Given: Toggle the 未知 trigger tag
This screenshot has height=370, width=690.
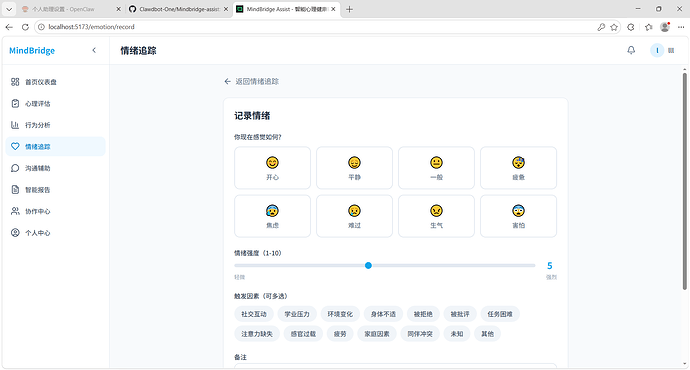Looking at the screenshot, I should click(457, 334).
